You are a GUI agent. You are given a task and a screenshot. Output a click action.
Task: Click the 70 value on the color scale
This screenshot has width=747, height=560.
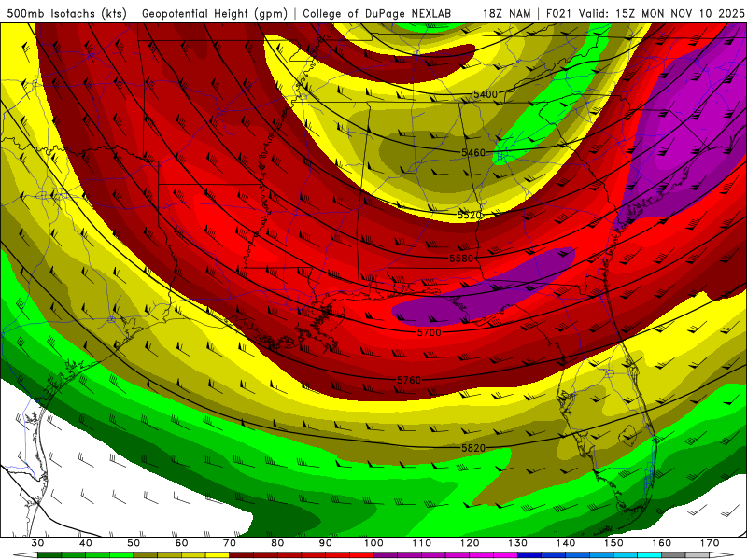click(230, 543)
